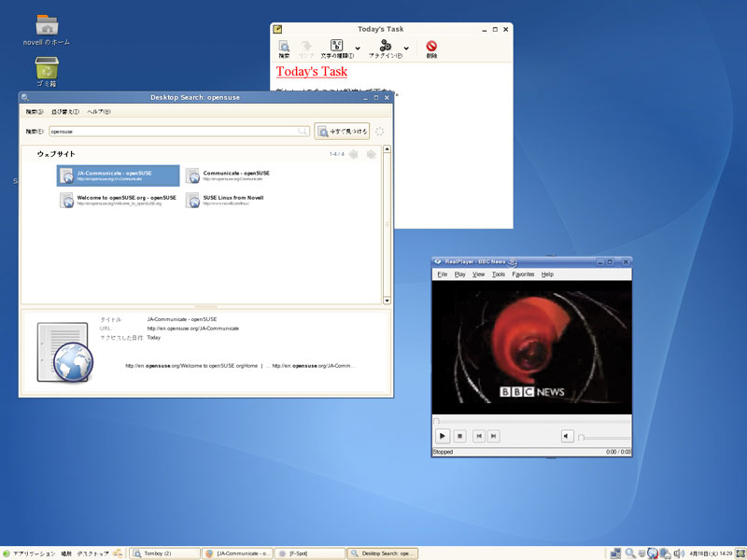Switch to F-Spot in the taskbar
The image size is (747, 560).
(x=309, y=553)
